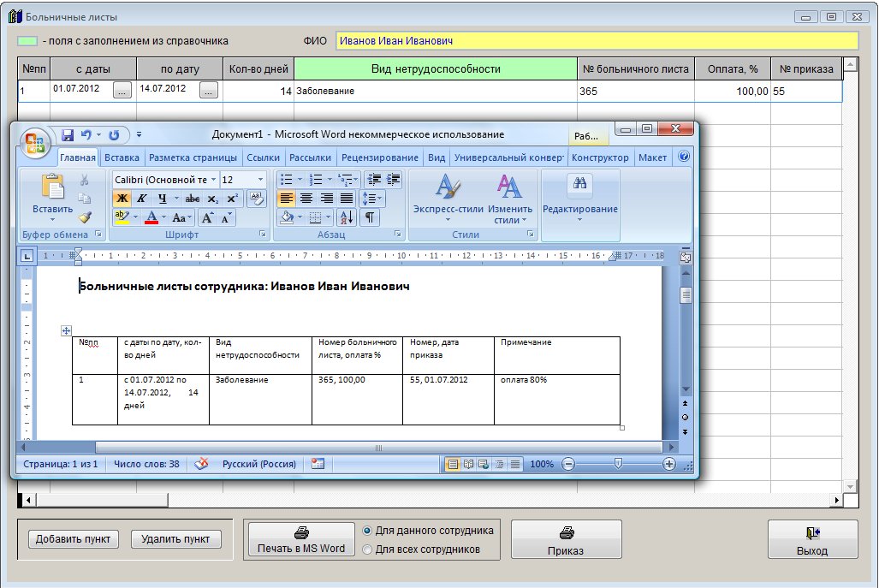Toggle bold formatting in Word ribbon
The image size is (879, 588).
pyautogui.click(x=122, y=198)
